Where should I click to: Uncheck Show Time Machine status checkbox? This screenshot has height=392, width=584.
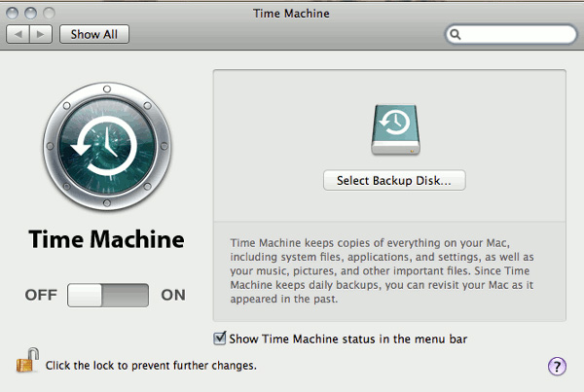(x=219, y=339)
